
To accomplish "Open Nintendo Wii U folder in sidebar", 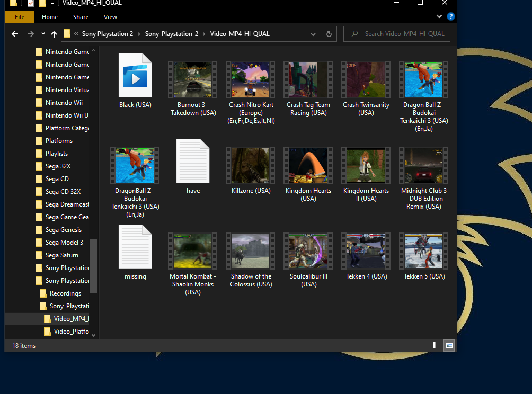I will coord(62,115).
